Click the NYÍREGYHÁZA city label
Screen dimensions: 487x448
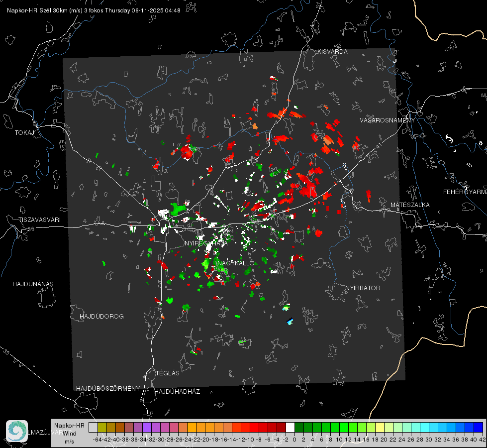[206, 243]
